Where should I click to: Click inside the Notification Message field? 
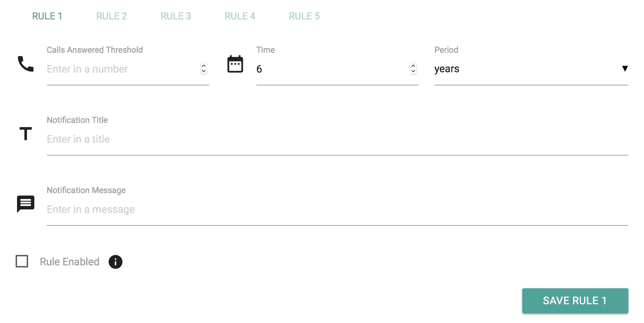click(208, 209)
